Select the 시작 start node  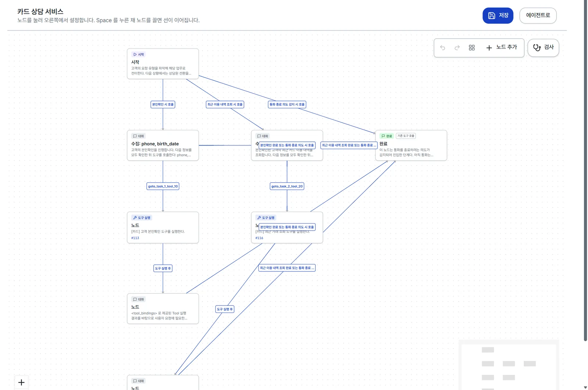click(x=163, y=64)
